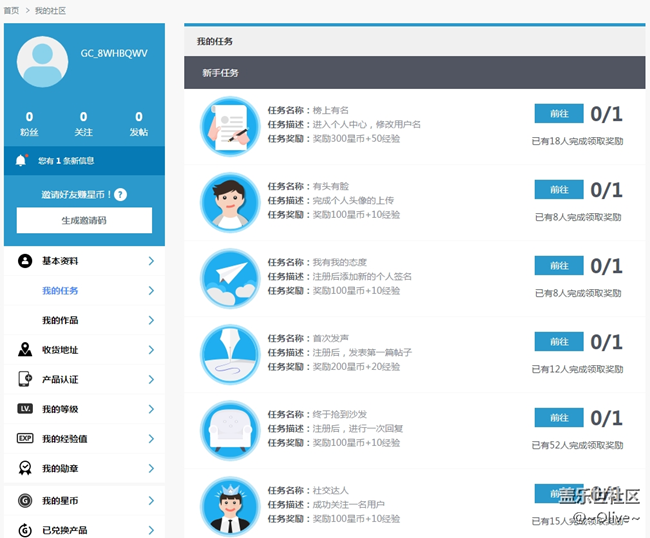Click the question mark help icon
The width and height of the screenshot is (650, 538).
[x=120, y=195]
